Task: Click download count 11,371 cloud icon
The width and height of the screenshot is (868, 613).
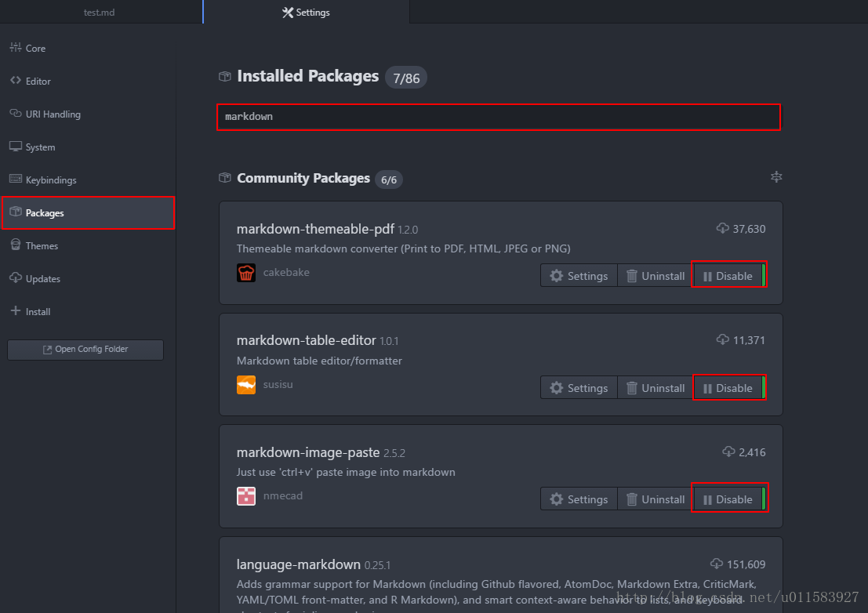Action: [722, 339]
